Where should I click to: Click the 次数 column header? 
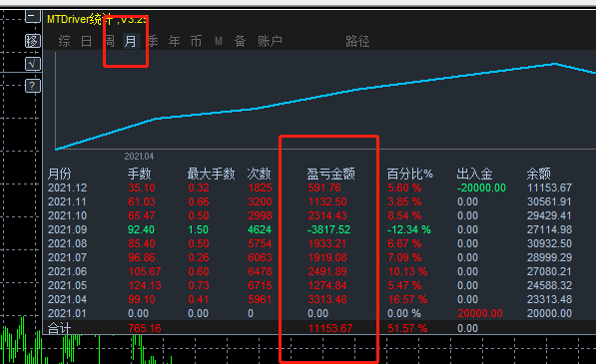(259, 174)
